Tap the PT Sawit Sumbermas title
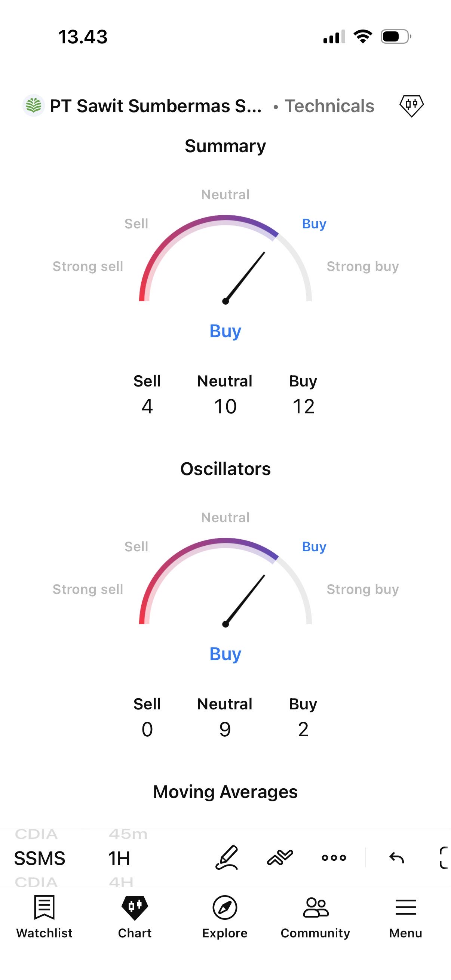 [156, 106]
